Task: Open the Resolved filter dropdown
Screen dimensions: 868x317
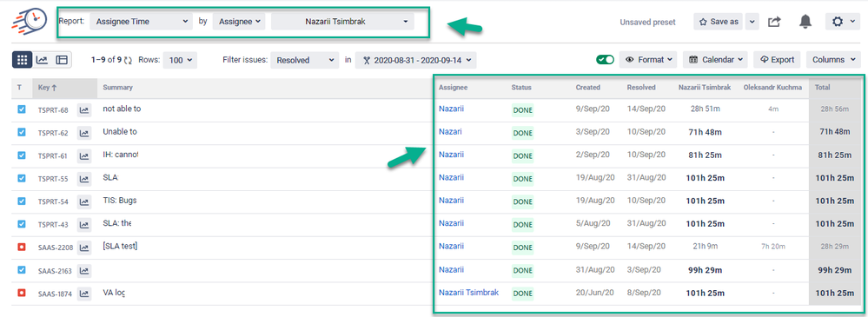Action: click(x=304, y=60)
